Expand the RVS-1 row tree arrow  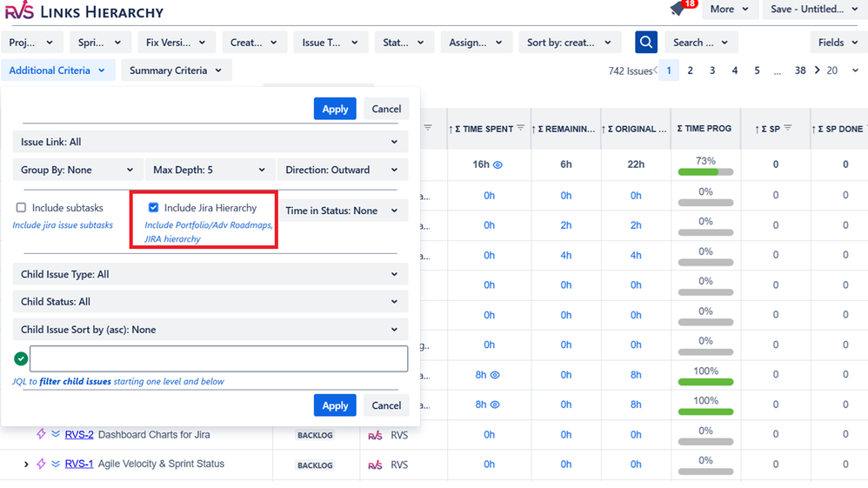point(25,465)
